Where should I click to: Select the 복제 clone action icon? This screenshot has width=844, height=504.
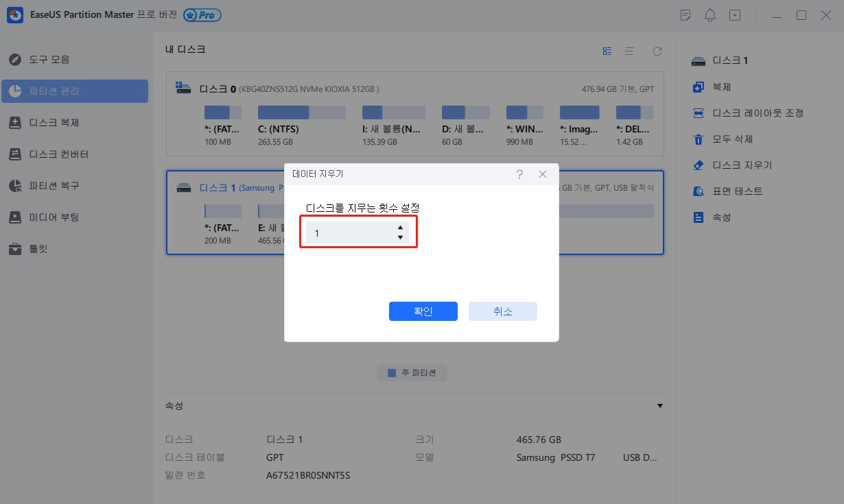pyautogui.click(x=699, y=87)
